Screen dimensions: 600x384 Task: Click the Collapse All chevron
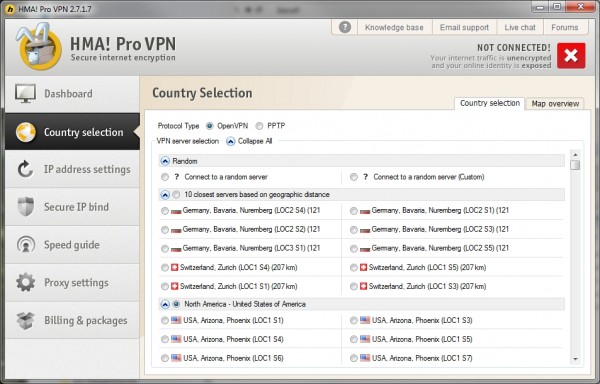coord(230,142)
